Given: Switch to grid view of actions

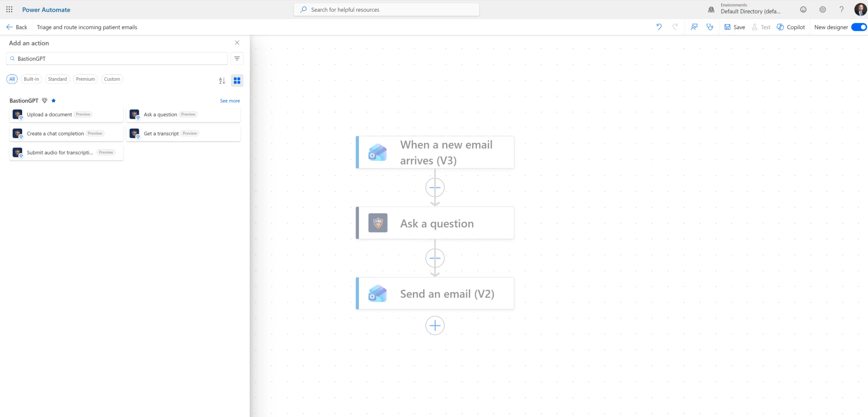Looking at the screenshot, I should (x=237, y=80).
